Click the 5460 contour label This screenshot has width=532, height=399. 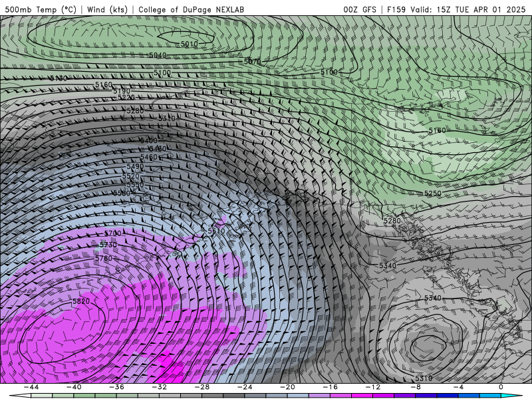pos(148,157)
